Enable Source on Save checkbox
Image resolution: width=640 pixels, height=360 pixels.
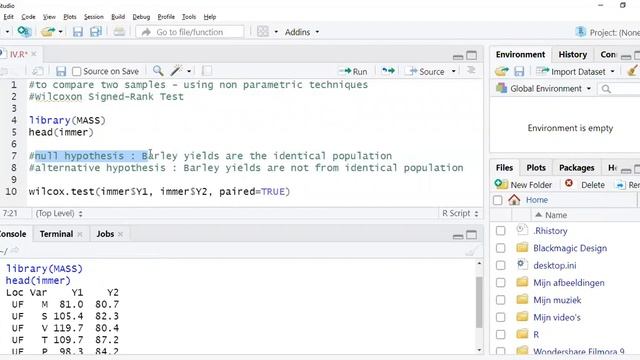[x=76, y=71]
